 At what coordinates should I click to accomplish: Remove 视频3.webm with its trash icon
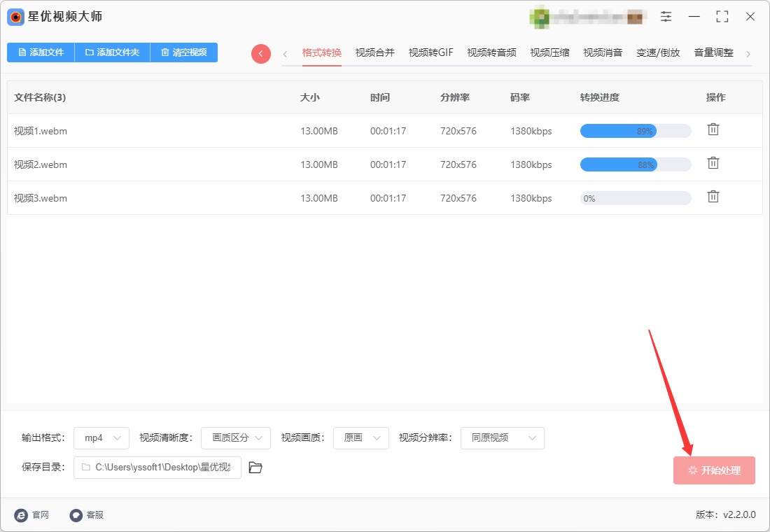click(713, 197)
